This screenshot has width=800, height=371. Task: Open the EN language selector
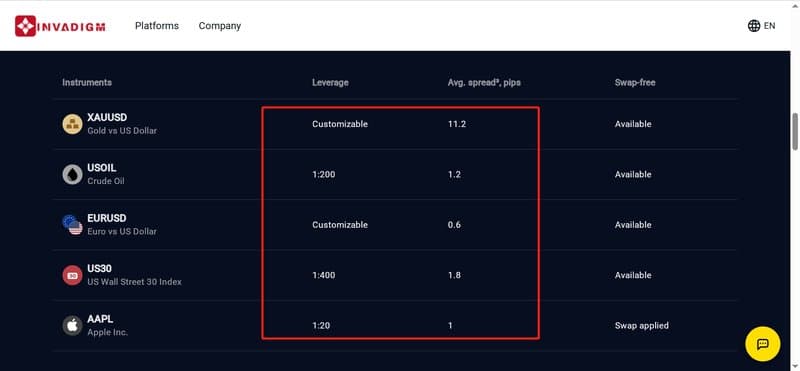tap(761, 26)
